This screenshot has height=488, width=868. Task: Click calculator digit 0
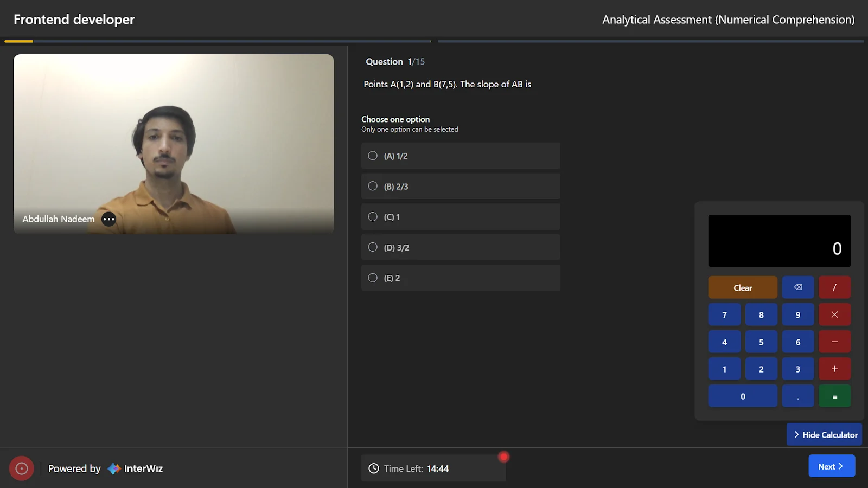(x=743, y=396)
